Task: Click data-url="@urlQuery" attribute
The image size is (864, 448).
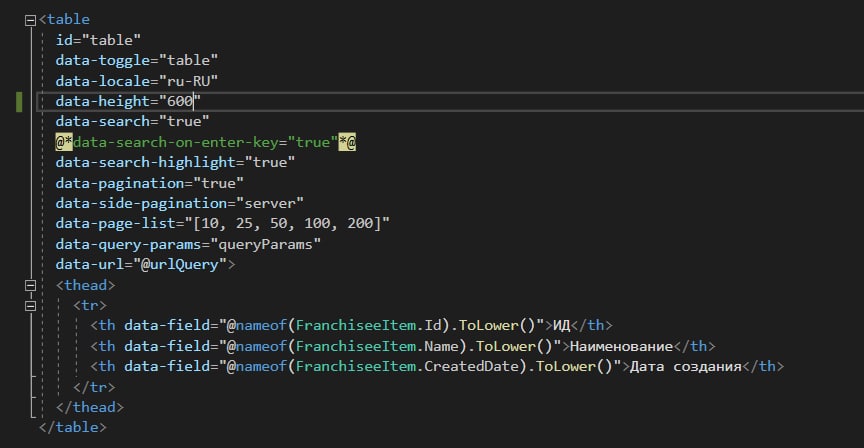Action: 141,265
